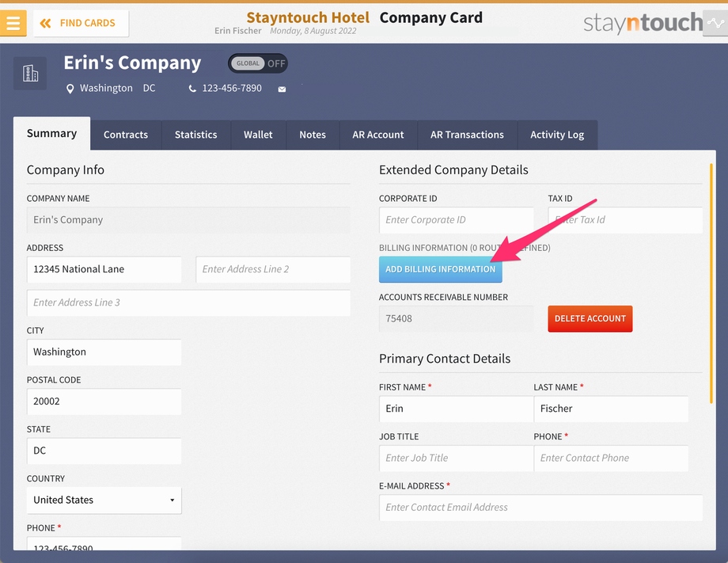Edit the Postal Code field 20002
728x563 pixels.
tap(104, 401)
